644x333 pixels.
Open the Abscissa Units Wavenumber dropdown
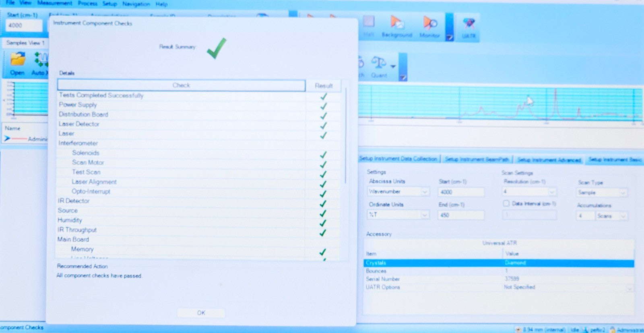pyautogui.click(x=398, y=192)
